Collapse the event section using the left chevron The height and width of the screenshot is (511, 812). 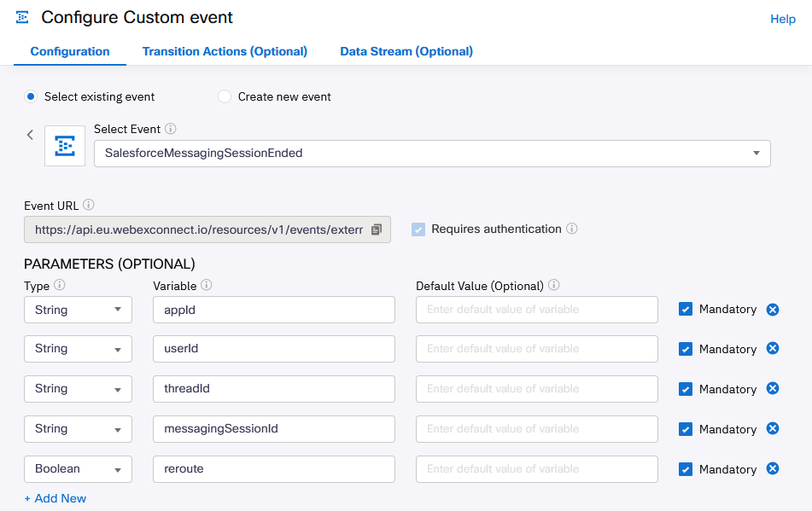tap(30, 135)
